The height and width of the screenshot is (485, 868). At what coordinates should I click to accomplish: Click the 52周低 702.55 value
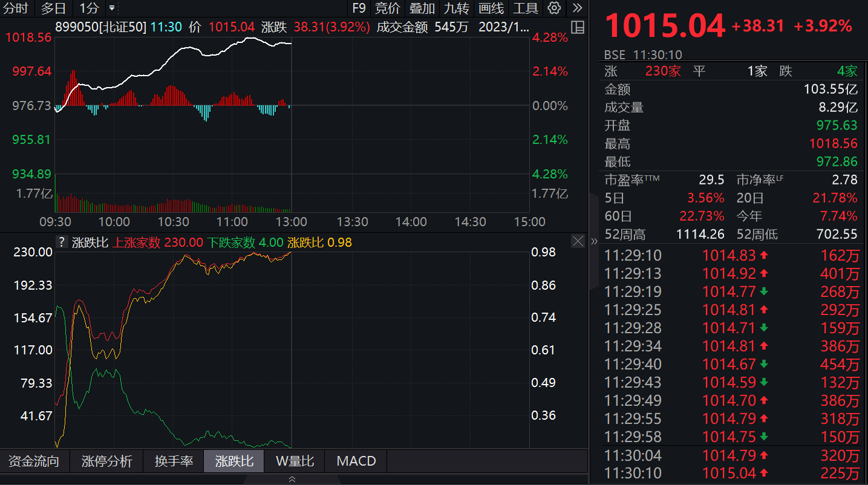tap(838, 234)
